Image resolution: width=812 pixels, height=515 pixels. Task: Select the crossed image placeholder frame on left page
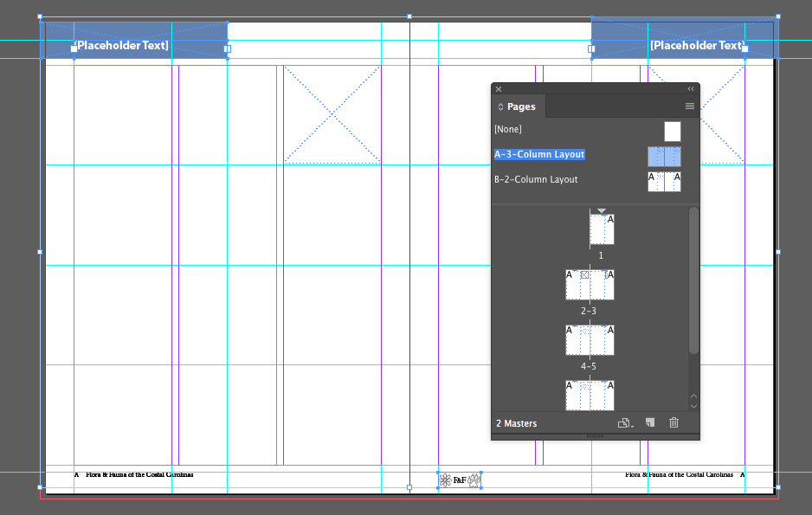(332, 114)
